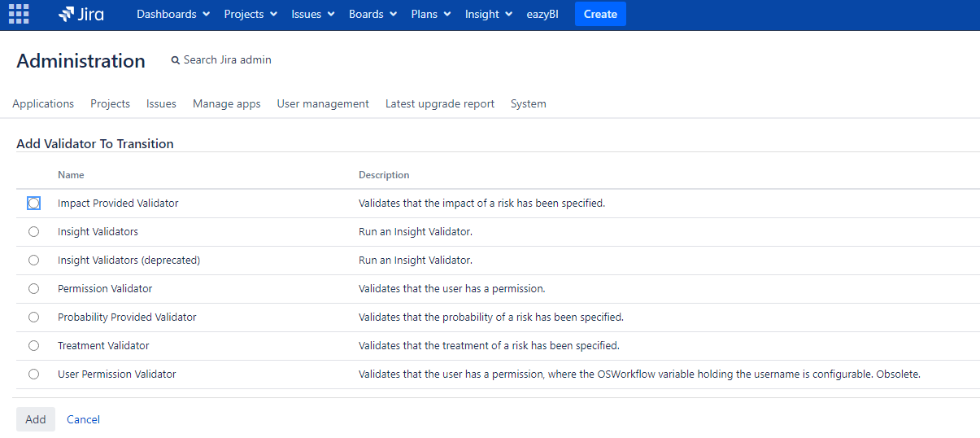
Task: Select Impact Provided Validator radio button
Action: point(33,204)
